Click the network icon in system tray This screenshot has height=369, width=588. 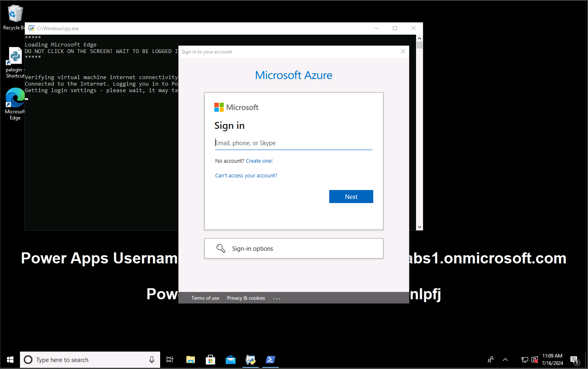(x=525, y=360)
